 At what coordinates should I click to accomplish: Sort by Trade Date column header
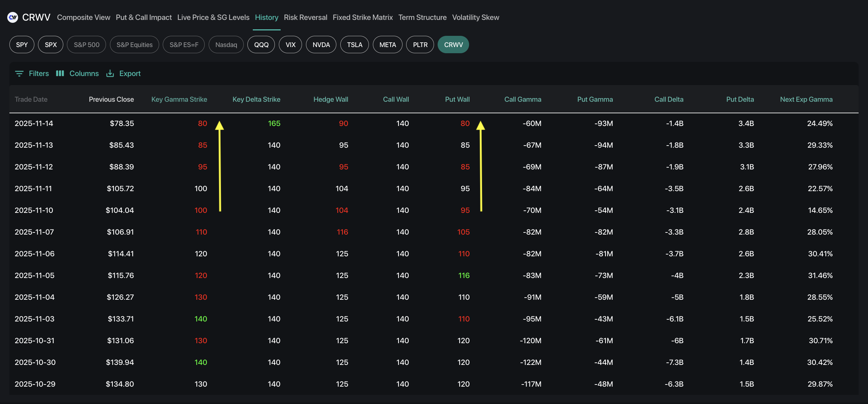pos(31,99)
